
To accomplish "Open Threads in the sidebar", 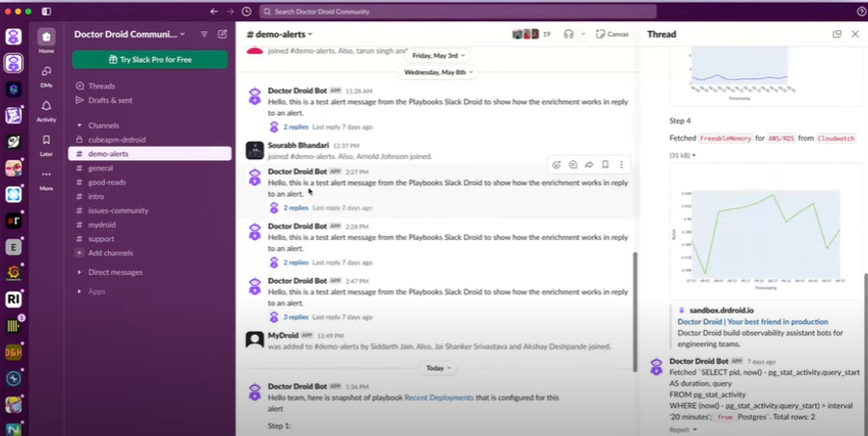I will pyautogui.click(x=101, y=86).
